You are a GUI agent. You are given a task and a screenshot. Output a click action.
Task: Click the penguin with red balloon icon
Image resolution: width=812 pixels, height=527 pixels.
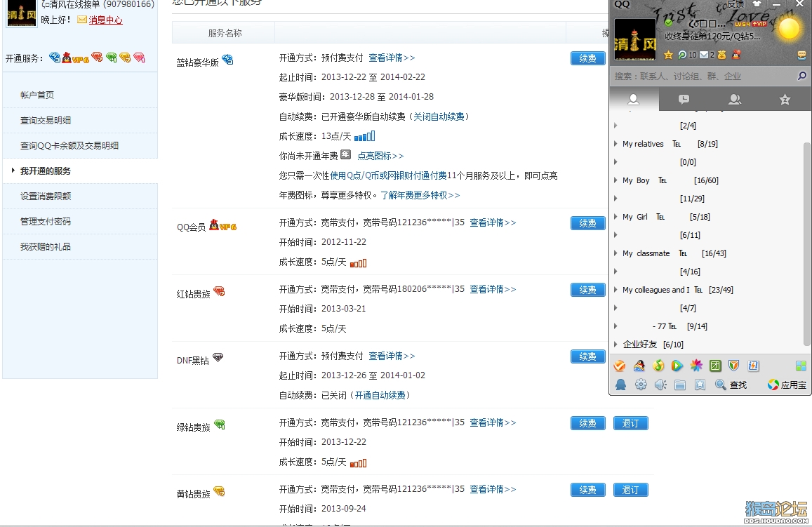(736, 54)
